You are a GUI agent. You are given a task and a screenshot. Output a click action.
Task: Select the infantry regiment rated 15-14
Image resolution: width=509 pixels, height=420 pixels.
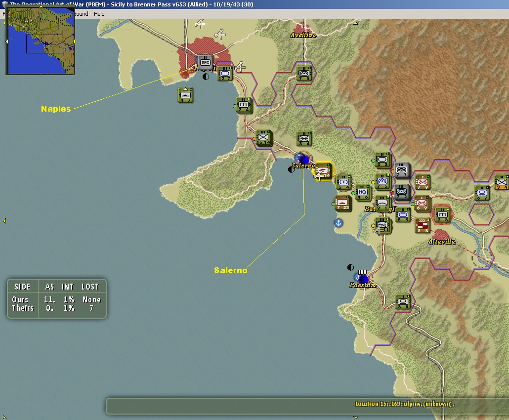(x=263, y=138)
